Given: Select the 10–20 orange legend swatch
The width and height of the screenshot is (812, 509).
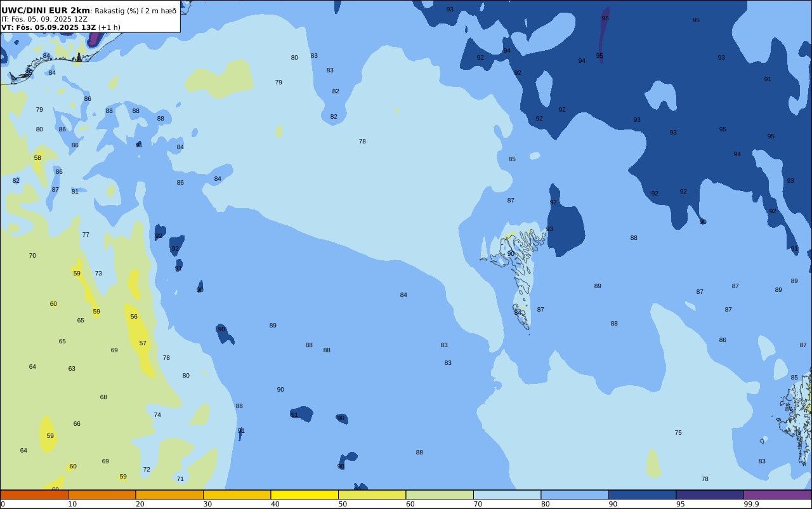Looking at the screenshot, I should tap(101, 494).
